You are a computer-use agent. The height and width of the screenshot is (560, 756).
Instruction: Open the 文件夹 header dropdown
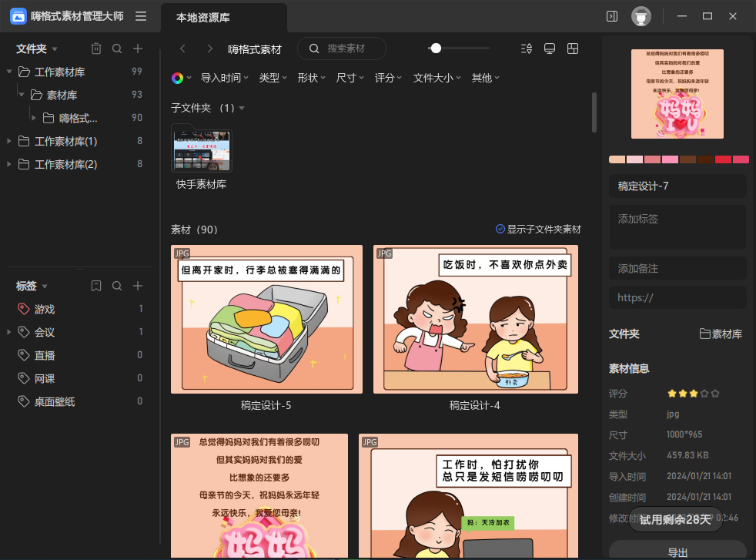tap(55, 49)
